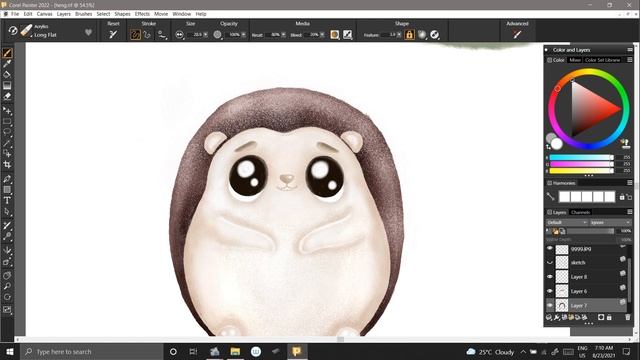
Task: Click the additional color swatch circle
Action: (x=551, y=138)
